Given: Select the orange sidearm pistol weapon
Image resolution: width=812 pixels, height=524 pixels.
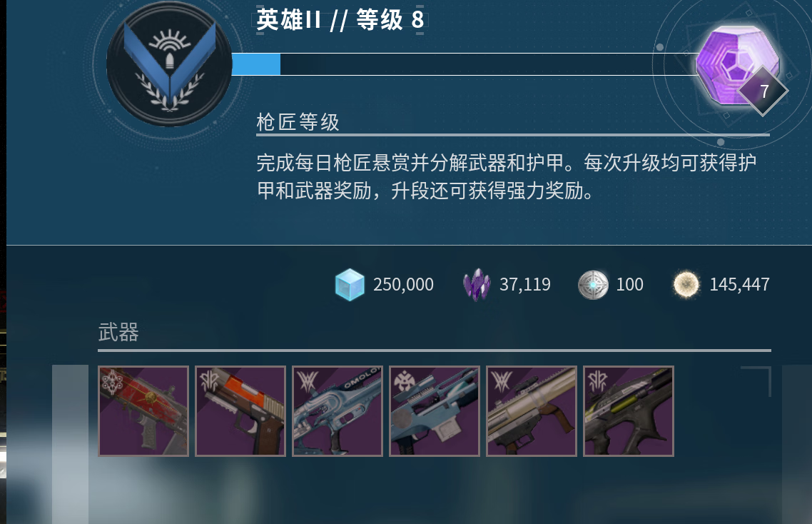Looking at the screenshot, I should pyautogui.click(x=240, y=411).
